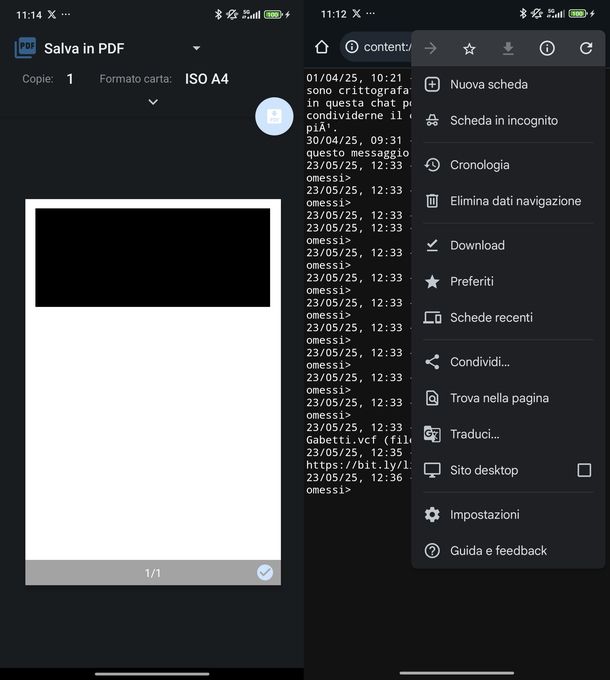Toggle page 1 selection checkmark
The width and height of the screenshot is (610, 680).
[265, 572]
